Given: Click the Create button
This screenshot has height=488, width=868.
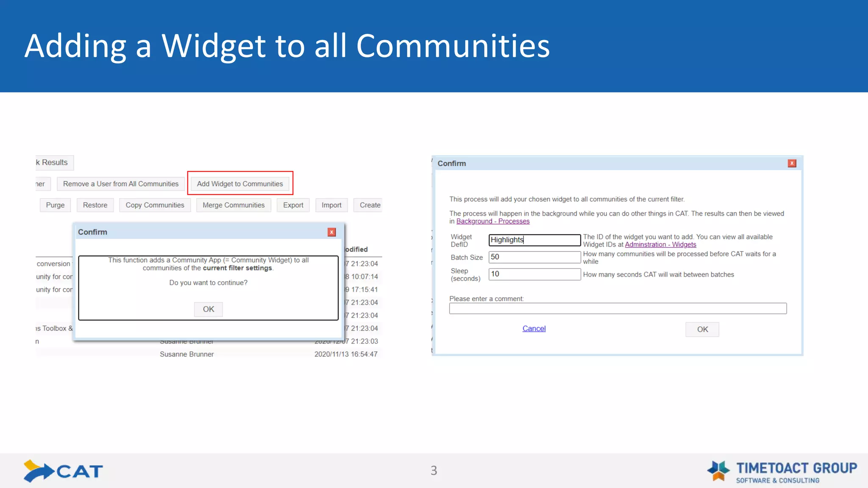Looking at the screenshot, I should 370,205.
